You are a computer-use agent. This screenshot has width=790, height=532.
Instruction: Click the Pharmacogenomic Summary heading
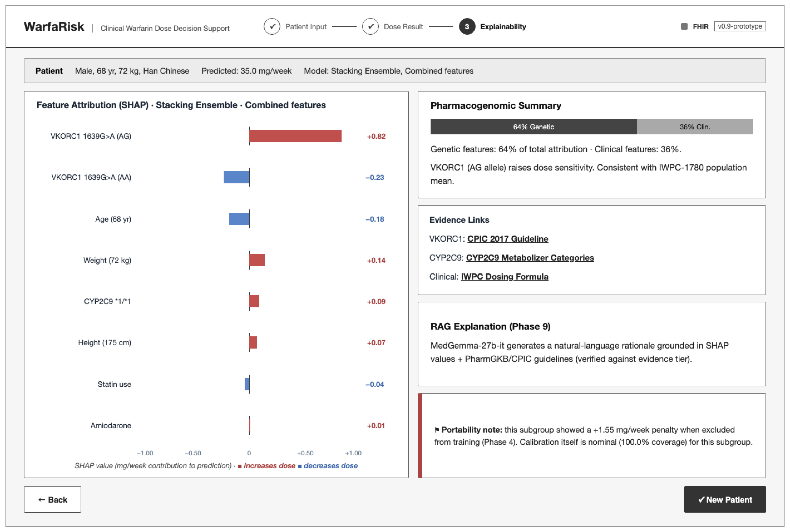click(x=496, y=105)
